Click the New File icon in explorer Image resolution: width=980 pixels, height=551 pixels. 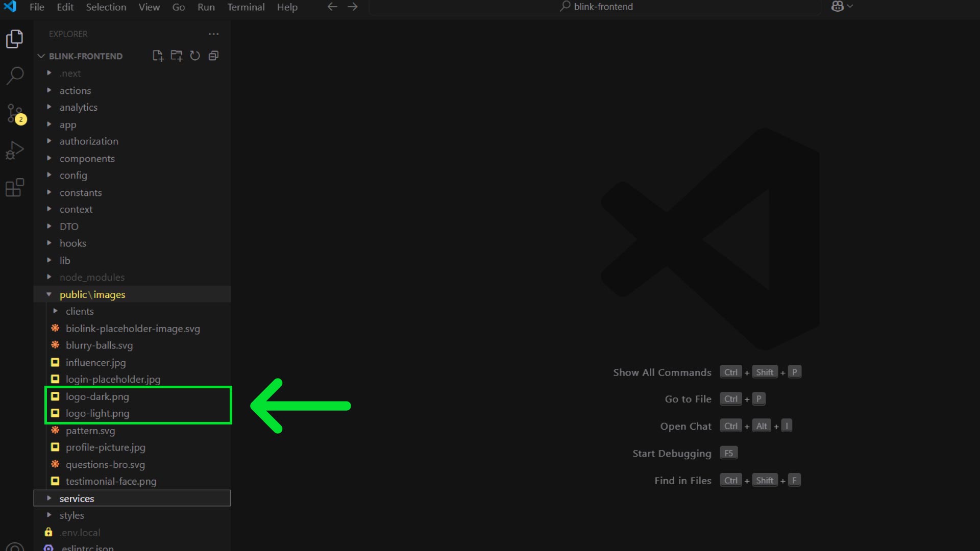(x=158, y=56)
